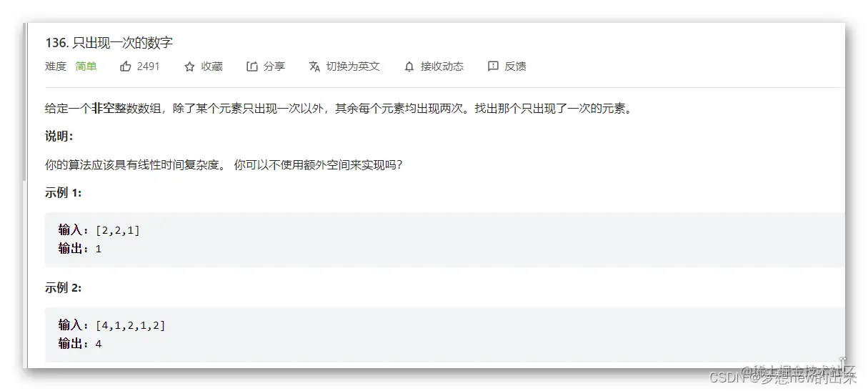This screenshot has height=391, width=868.
Task: Click the 分享 share label
Action: pos(274,66)
